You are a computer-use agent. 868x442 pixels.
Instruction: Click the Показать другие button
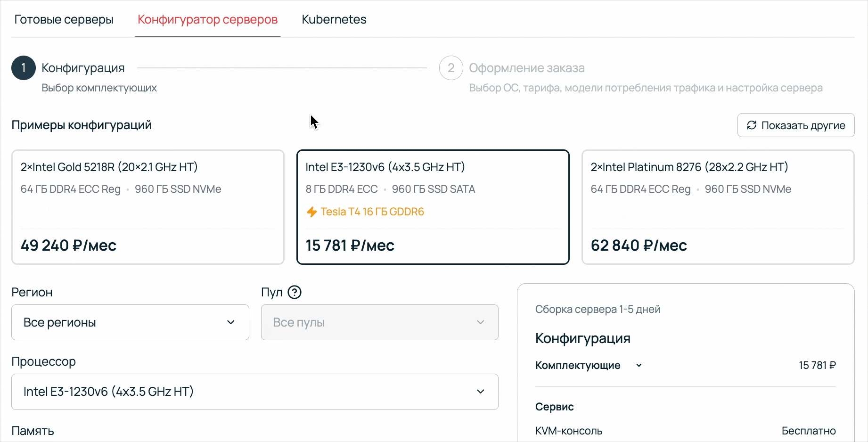[x=795, y=125]
